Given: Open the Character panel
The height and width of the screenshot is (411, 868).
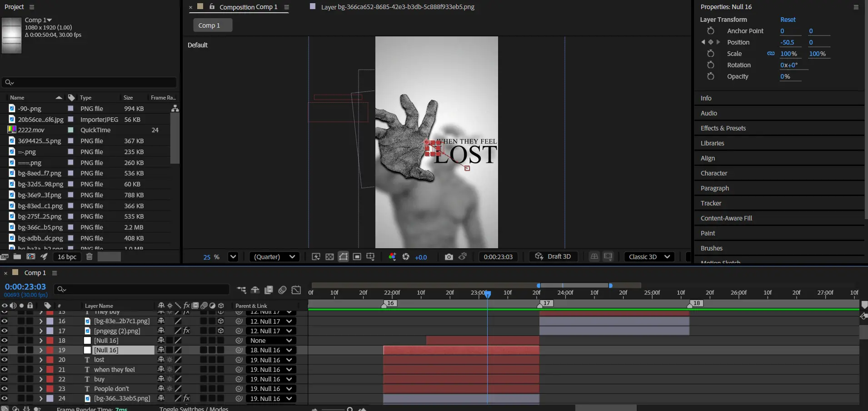Looking at the screenshot, I should coord(713,173).
